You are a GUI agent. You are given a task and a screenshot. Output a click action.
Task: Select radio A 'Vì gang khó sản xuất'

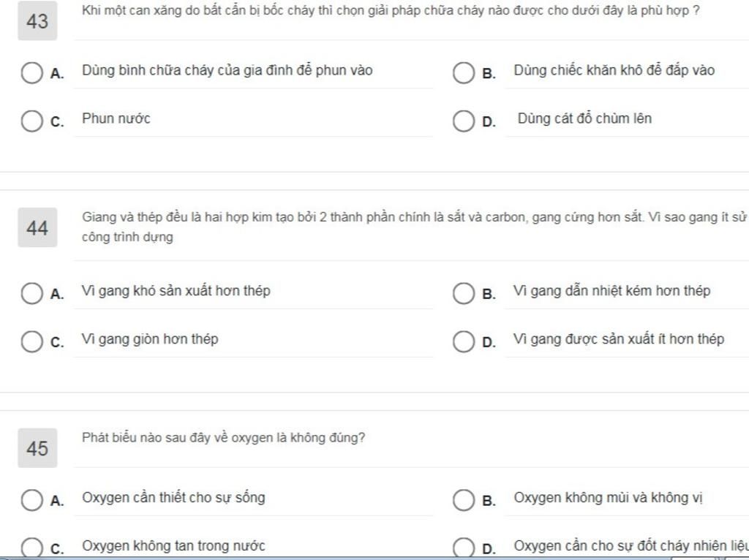tap(31, 294)
